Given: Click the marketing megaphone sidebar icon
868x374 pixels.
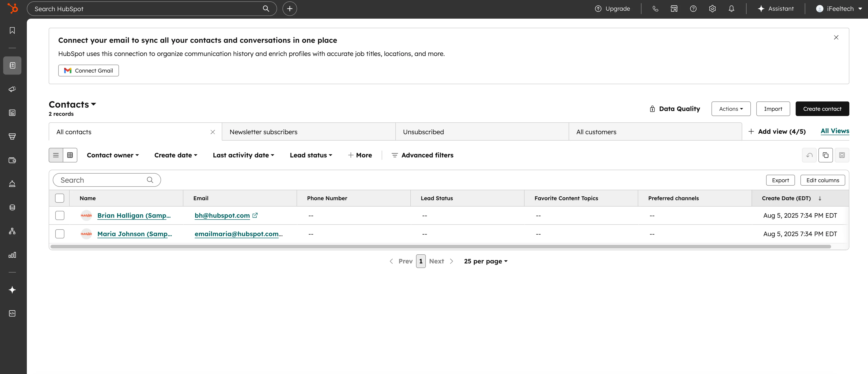Looking at the screenshot, I should coord(12,89).
